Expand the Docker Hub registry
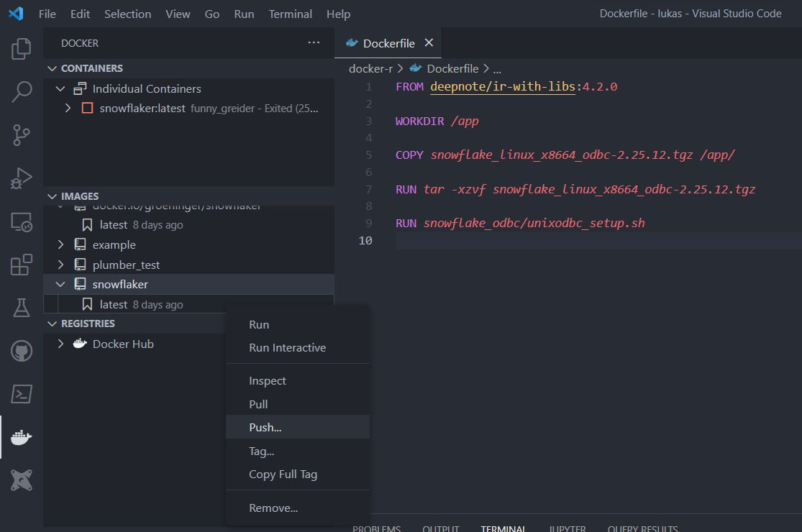Image resolution: width=802 pixels, height=532 pixels. pyautogui.click(x=60, y=344)
